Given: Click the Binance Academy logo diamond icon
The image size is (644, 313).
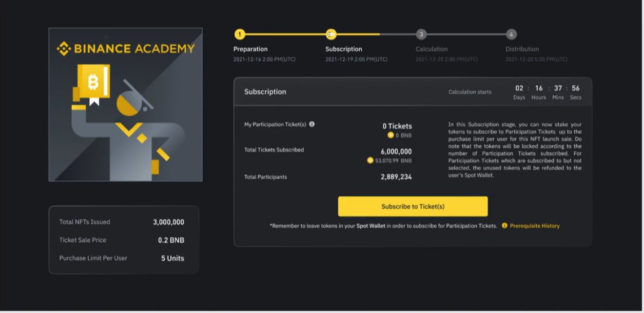Looking at the screenshot, I should pyautogui.click(x=64, y=49).
